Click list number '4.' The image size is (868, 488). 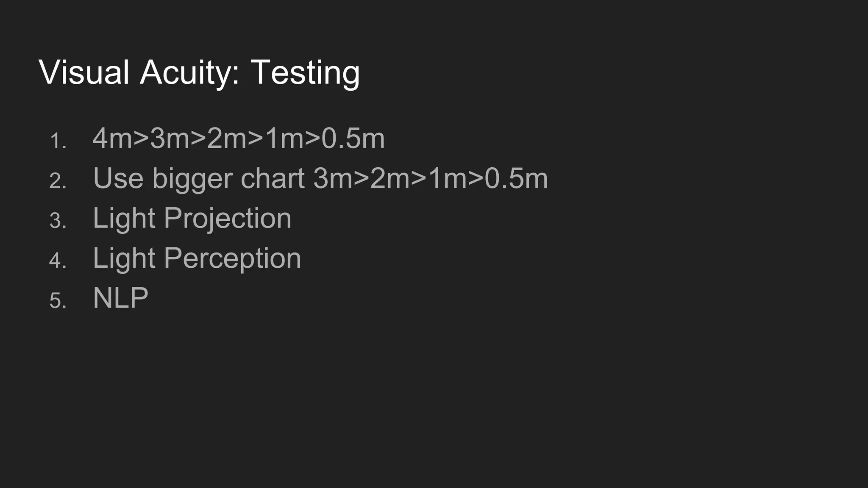click(x=58, y=261)
